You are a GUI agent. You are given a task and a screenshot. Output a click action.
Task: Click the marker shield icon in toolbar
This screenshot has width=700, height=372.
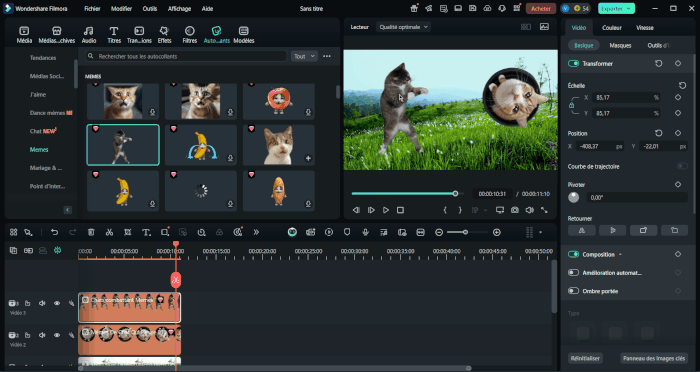click(347, 232)
